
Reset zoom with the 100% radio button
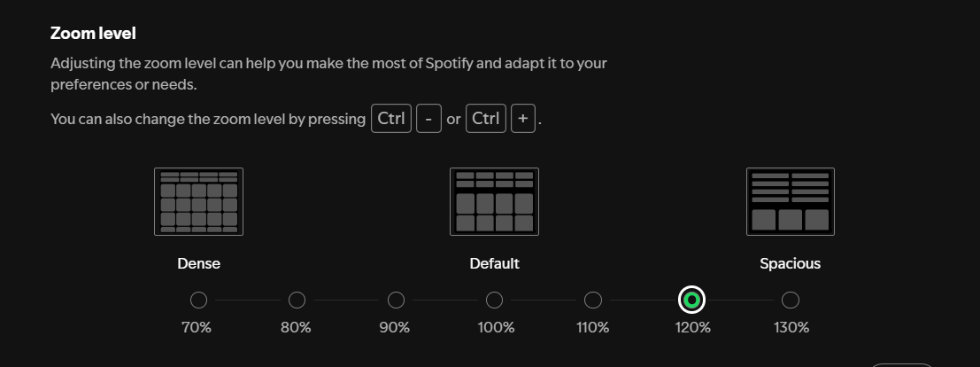[x=494, y=301]
